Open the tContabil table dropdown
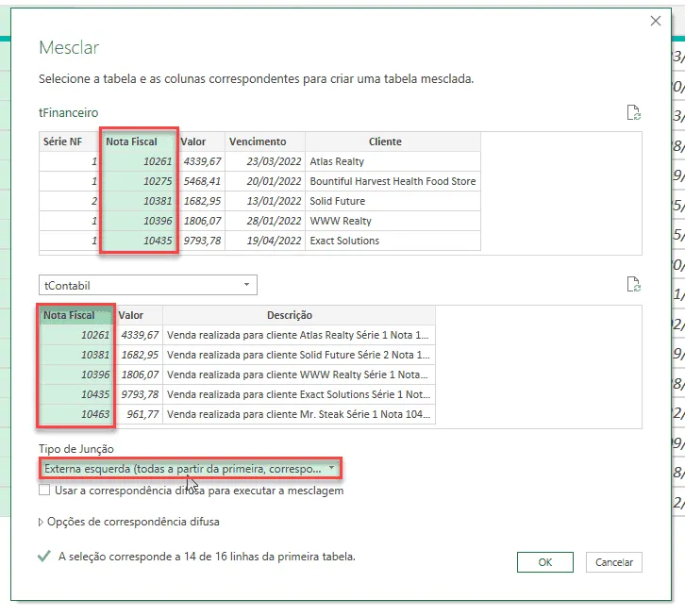685x616 pixels. (x=147, y=285)
